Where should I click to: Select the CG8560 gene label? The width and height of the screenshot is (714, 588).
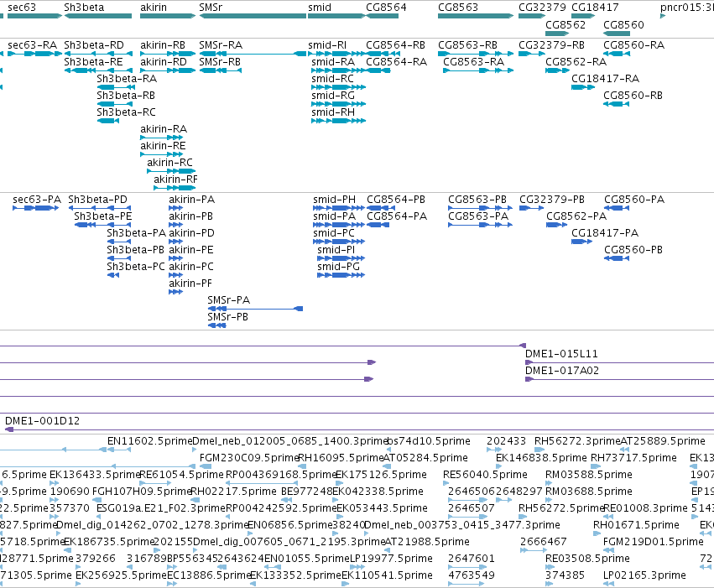point(623,25)
